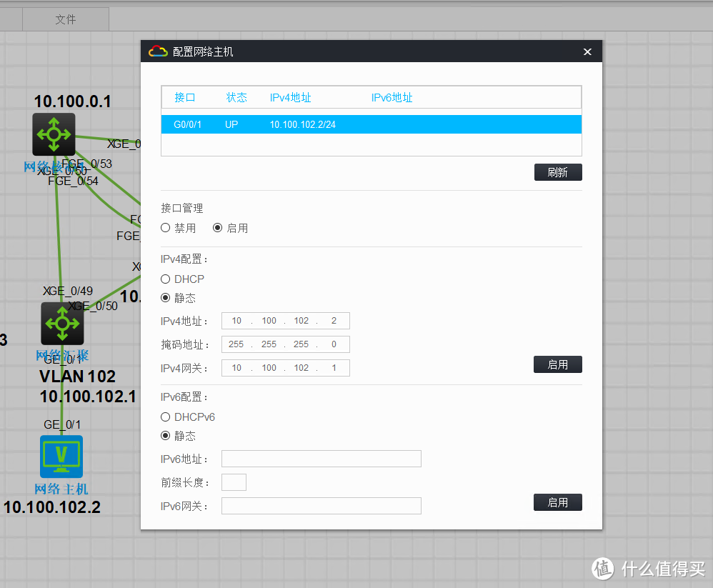Enable interface management via 启用 radio
The height and width of the screenshot is (588, 713).
pos(218,228)
